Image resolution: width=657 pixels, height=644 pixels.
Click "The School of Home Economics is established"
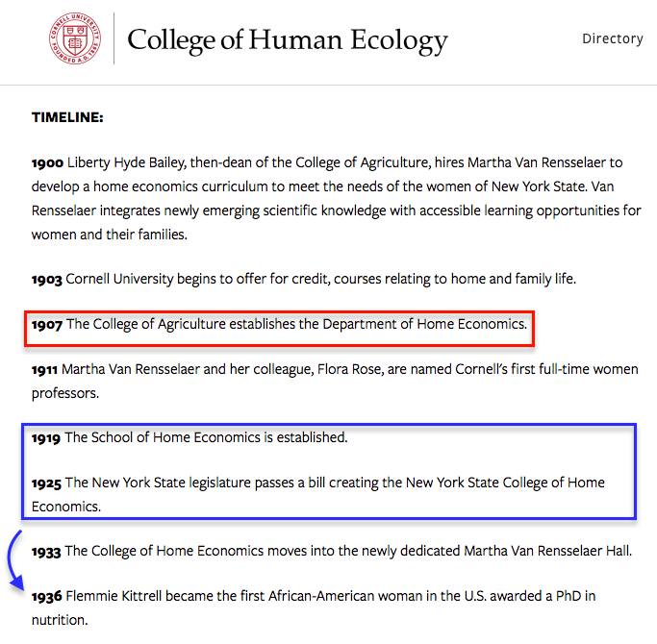click(x=206, y=437)
